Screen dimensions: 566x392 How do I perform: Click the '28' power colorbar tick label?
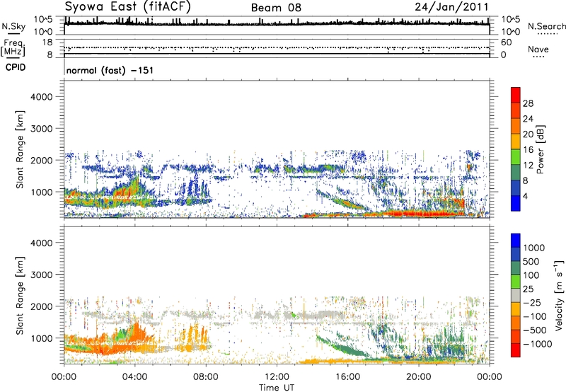point(528,103)
